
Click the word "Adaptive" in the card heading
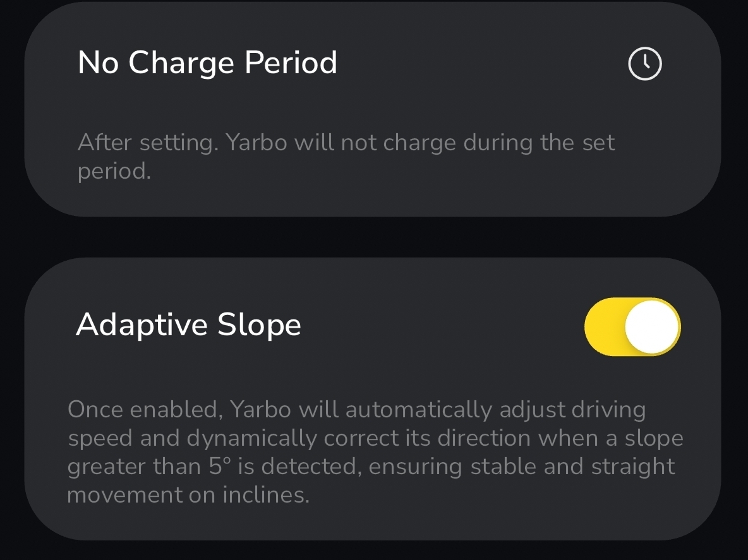[x=142, y=325]
